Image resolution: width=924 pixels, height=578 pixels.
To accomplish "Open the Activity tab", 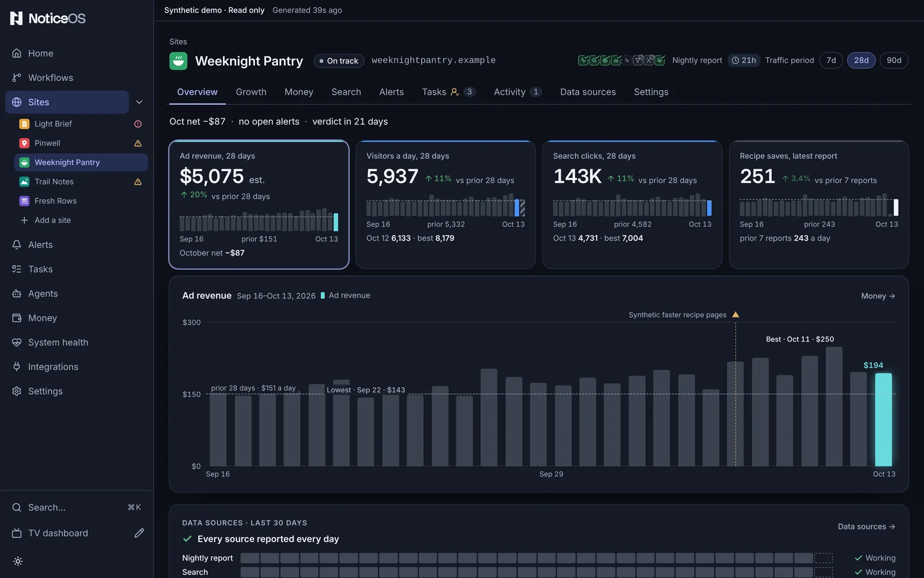I will (x=517, y=92).
